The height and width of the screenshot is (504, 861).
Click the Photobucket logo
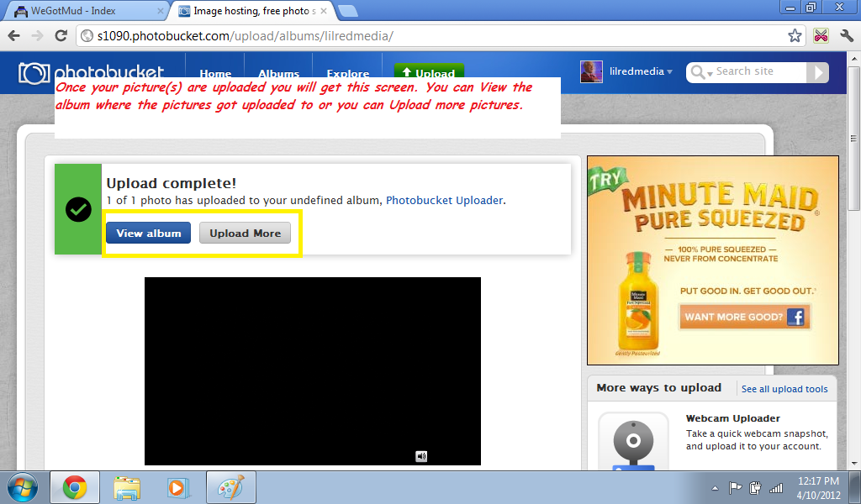(x=91, y=72)
